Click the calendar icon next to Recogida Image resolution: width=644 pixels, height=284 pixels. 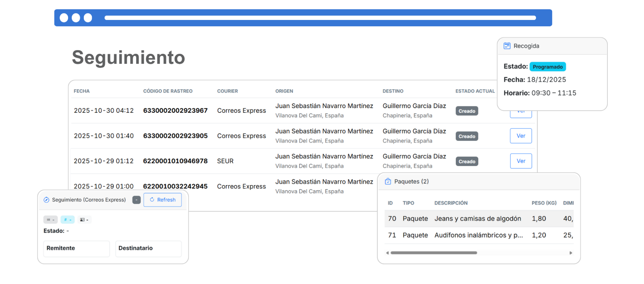point(507,46)
